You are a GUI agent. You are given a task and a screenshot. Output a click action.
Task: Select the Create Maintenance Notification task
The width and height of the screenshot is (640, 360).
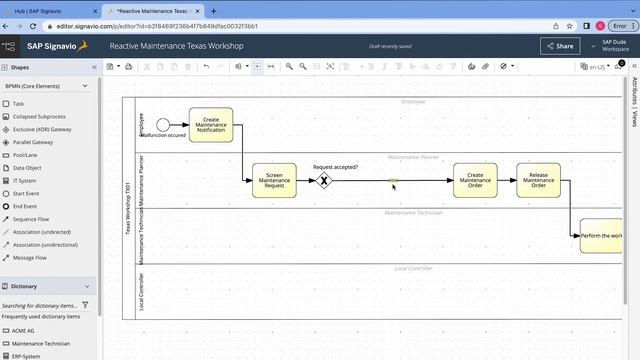211,125
